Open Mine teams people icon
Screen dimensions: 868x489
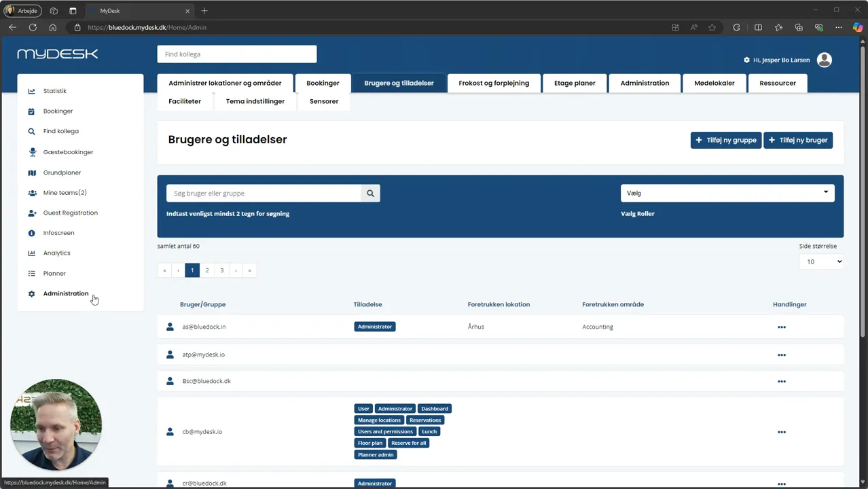(31, 193)
